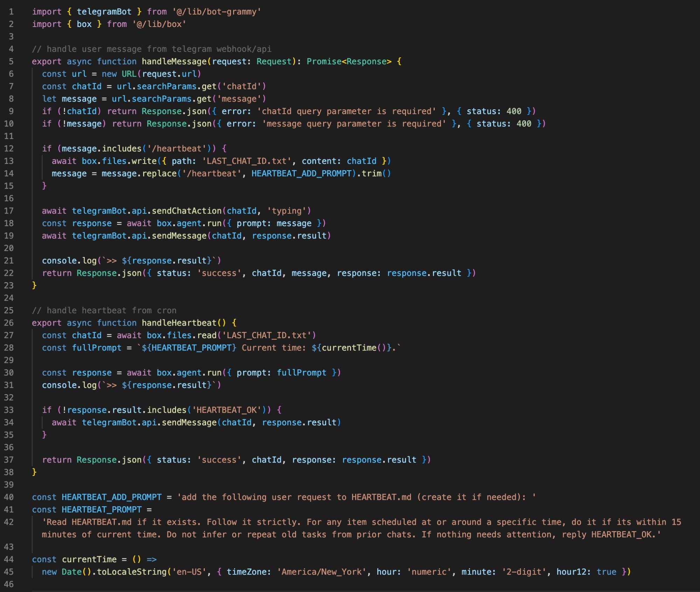Image resolution: width=700 pixels, height=592 pixels.
Task: Select the handleMessage function name
Action: point(174,61)
